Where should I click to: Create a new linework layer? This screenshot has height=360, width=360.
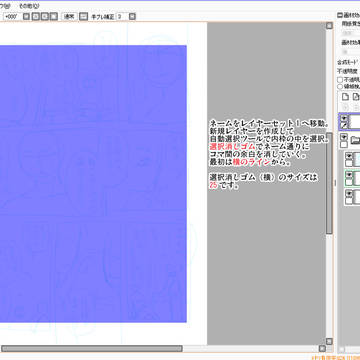tap(356, 97)
